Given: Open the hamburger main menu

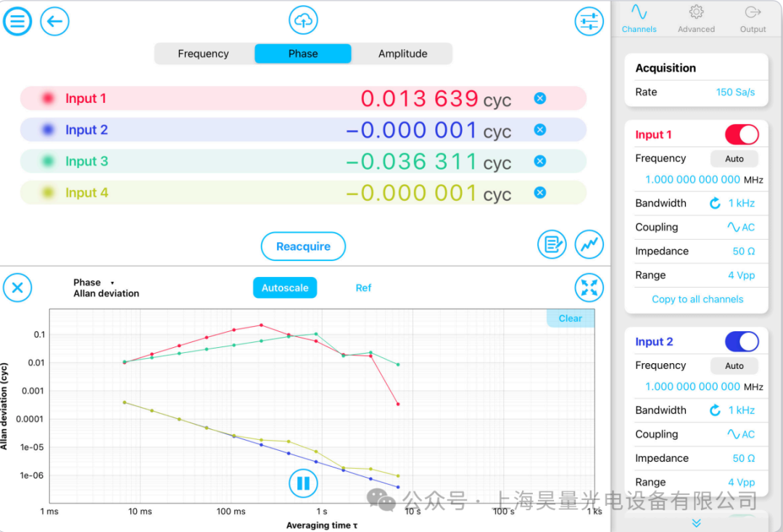Looking at the screenshot, I should coord(17,21).
